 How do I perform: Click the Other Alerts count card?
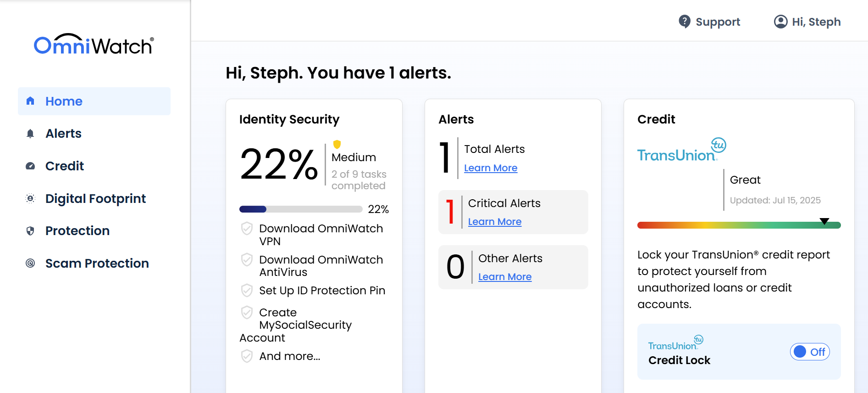[x=513, y=267]
